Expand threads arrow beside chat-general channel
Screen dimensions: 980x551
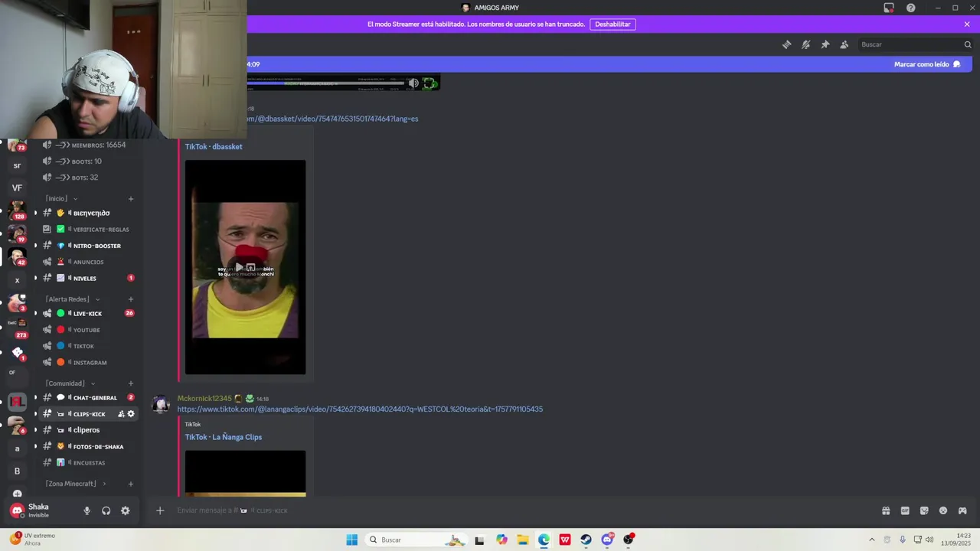[x=35, y=398]
